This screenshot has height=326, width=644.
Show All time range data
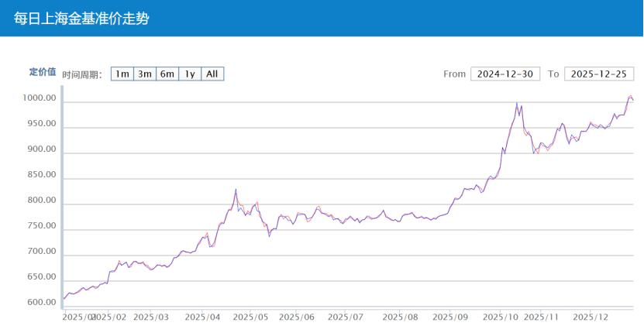pyautogui.click(x=212, y=74)
